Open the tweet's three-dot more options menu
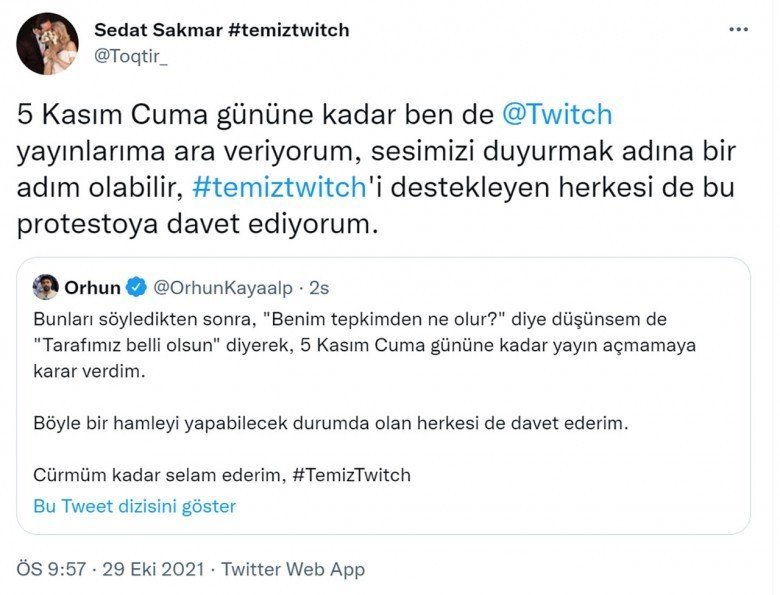 click(x=738, y=29)
